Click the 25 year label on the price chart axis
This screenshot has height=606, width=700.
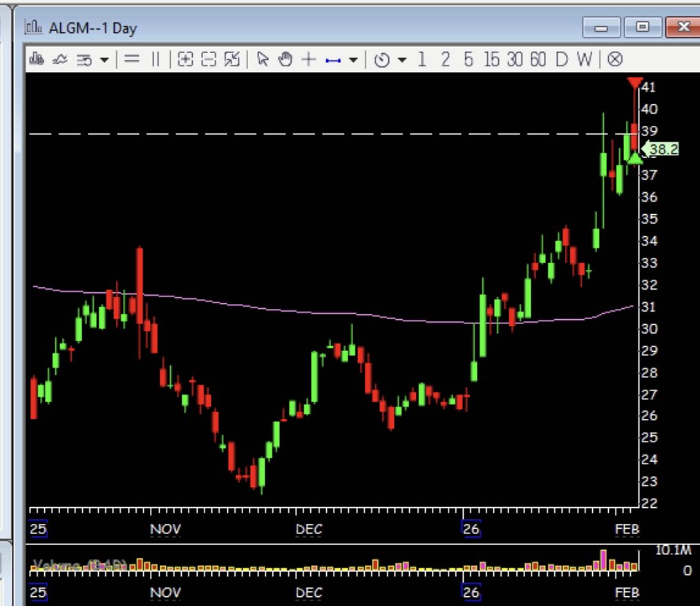[x=38, y=529]
